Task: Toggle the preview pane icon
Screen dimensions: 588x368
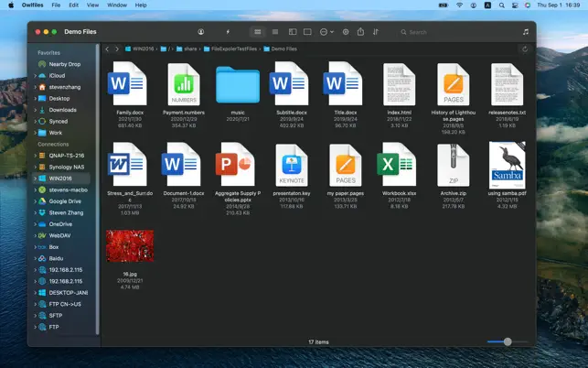Action: click(307, 32)
